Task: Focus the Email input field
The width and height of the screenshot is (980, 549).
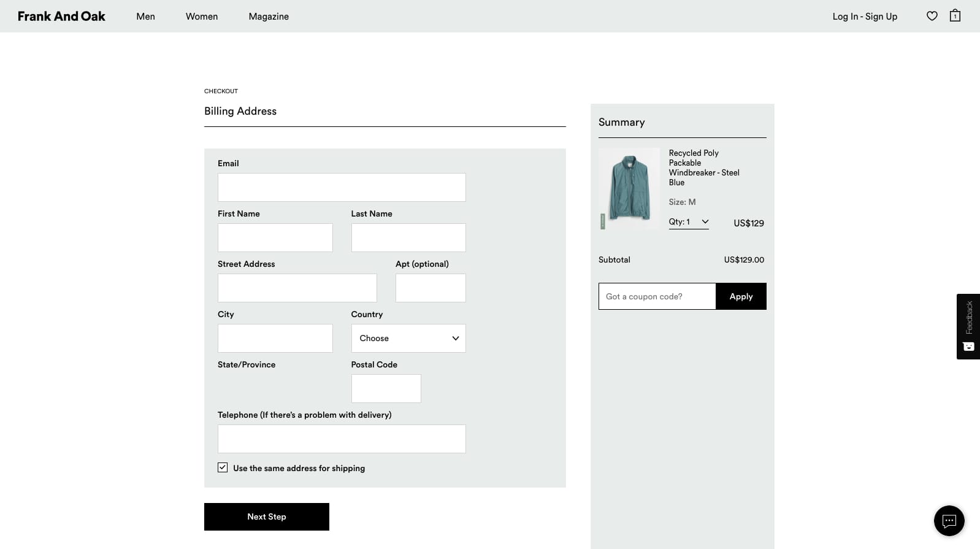Action: point(342,187)
